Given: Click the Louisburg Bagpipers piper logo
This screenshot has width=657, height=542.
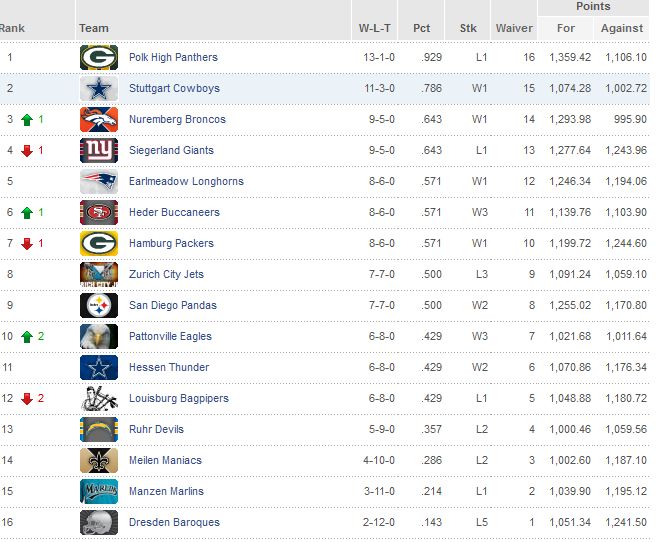Looking at the screenshot, I should coord(99,398).
